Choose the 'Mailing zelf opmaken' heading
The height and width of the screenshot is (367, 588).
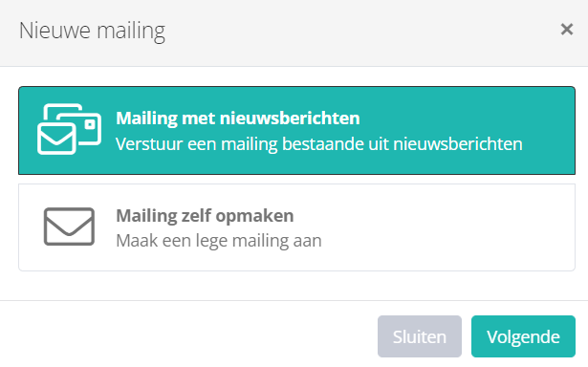(205, 216)
